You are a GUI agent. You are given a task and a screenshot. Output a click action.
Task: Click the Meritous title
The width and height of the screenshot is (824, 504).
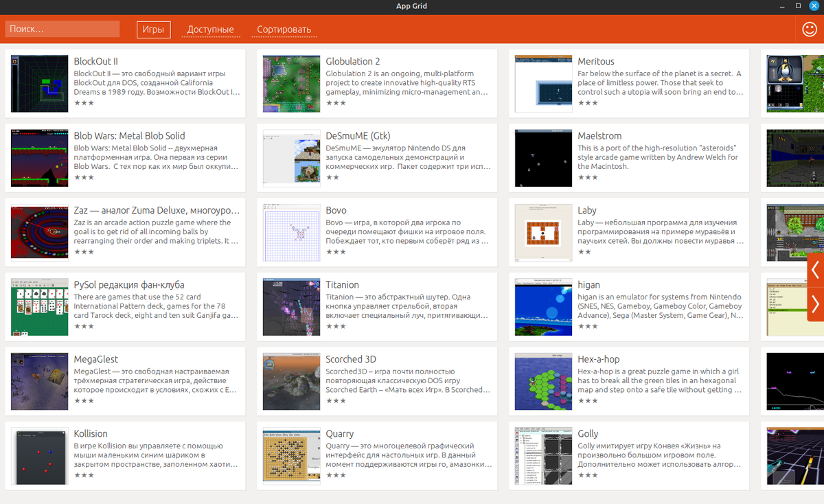(x=596, y=61)
